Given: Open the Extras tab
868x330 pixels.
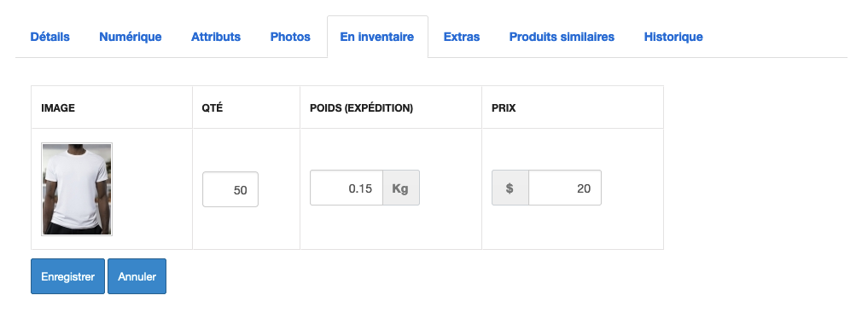Looking at the screenshot, I should (462, 37).
